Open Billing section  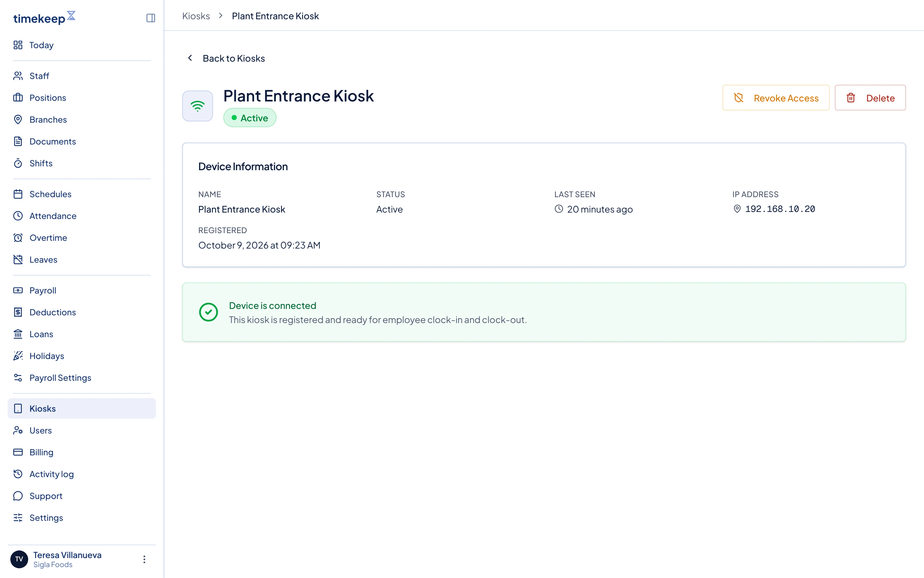tap(82, 452)
